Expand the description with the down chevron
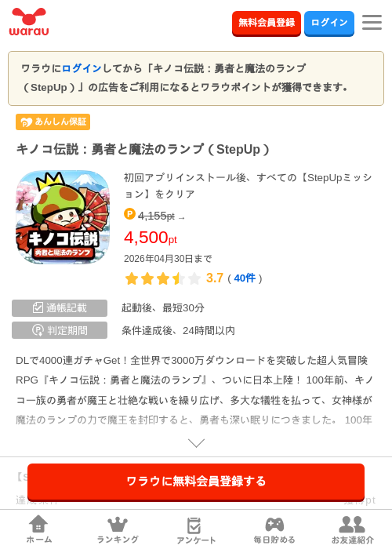This screenshot has height=549, width=392. (x=196, y=443)
